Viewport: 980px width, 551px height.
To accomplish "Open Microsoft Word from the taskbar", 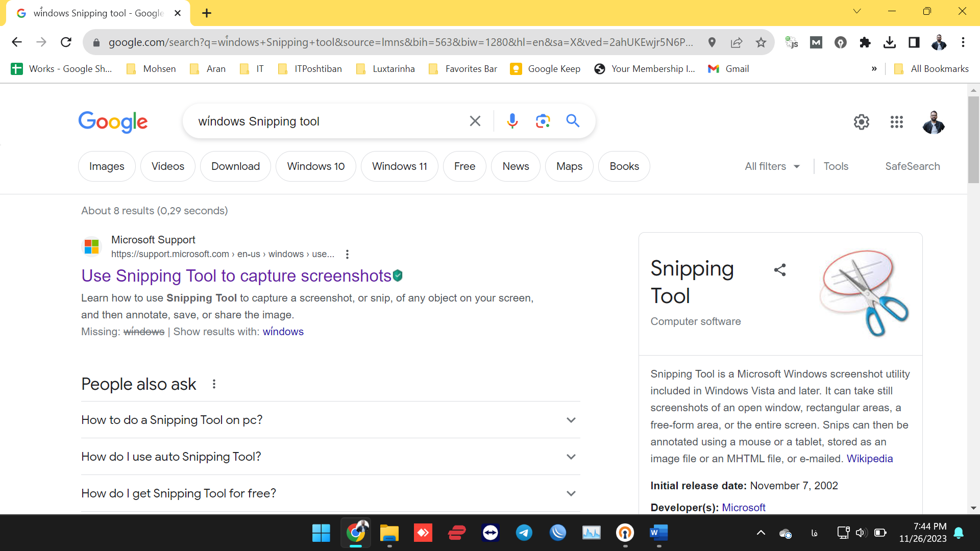I will coord(658,533).
